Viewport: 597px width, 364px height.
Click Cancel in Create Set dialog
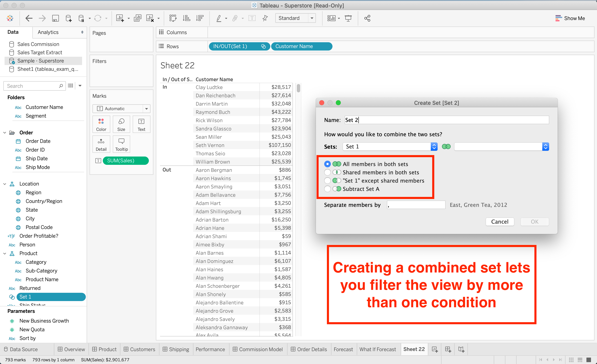pyautogui.click(x=500, y=222)
